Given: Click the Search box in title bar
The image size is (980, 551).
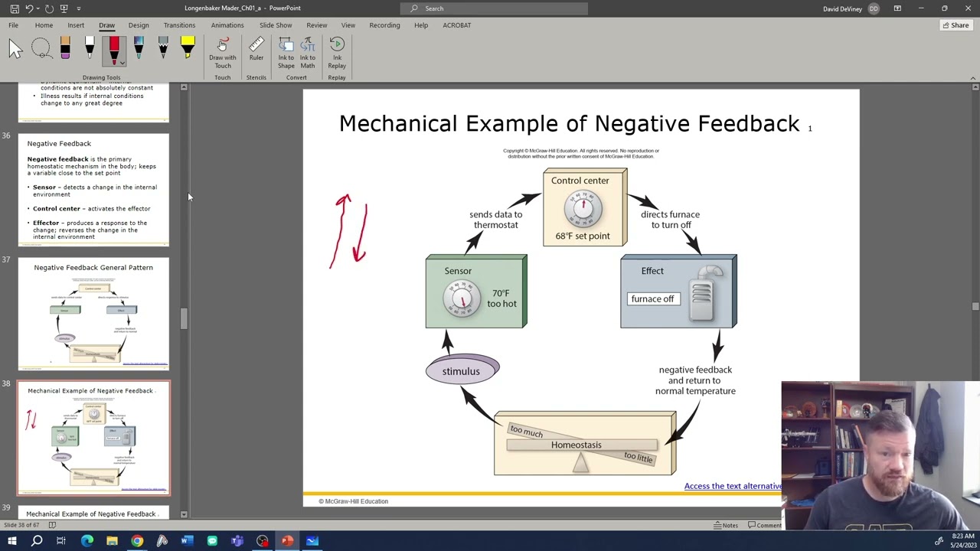Looking at the screenshot, I should (x=494, y=8).
